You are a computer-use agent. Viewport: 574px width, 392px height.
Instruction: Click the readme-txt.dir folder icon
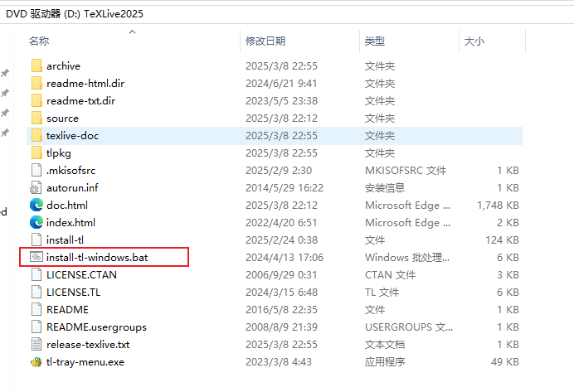pos(36,101)
